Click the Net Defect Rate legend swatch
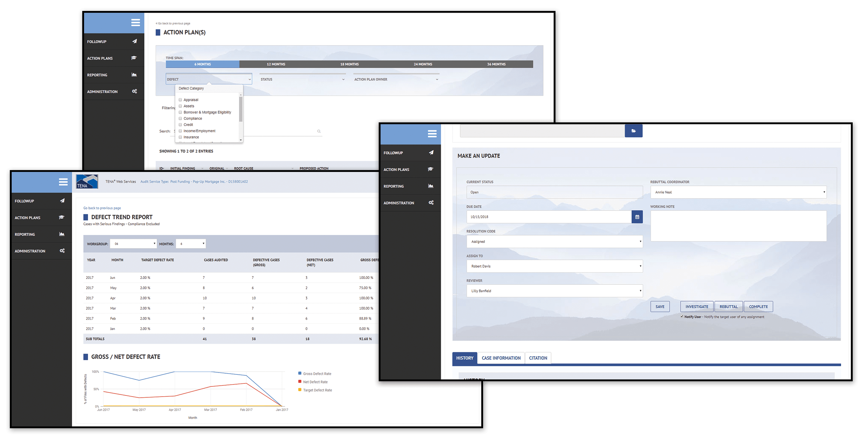Image resolution: width=868 pixels, height=437 pixels. 300,382
